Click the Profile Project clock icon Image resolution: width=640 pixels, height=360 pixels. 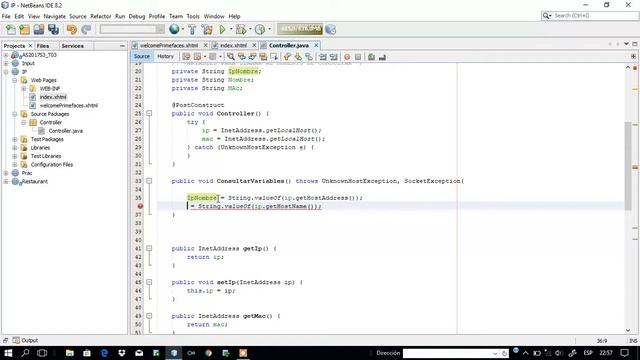point(260,29)
